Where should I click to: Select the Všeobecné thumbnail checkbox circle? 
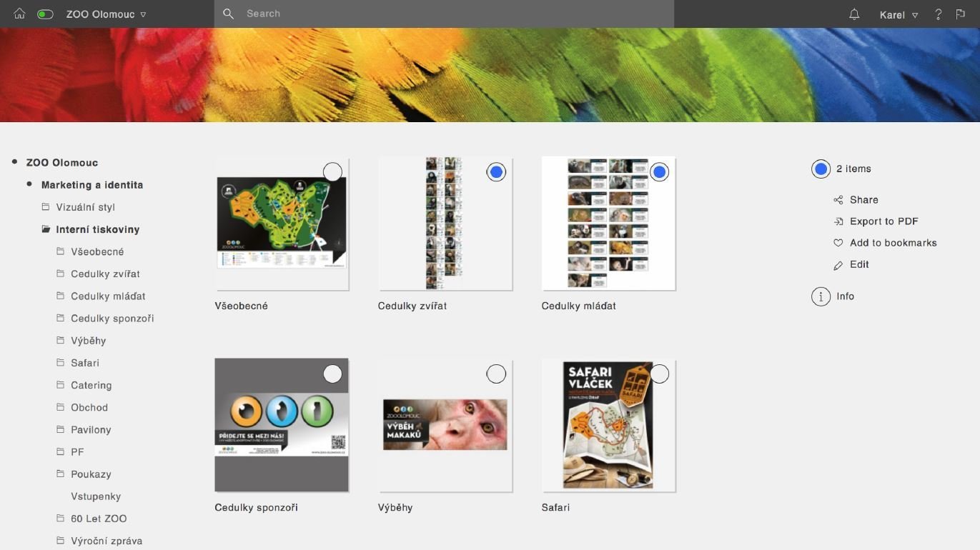click(332, 172)
